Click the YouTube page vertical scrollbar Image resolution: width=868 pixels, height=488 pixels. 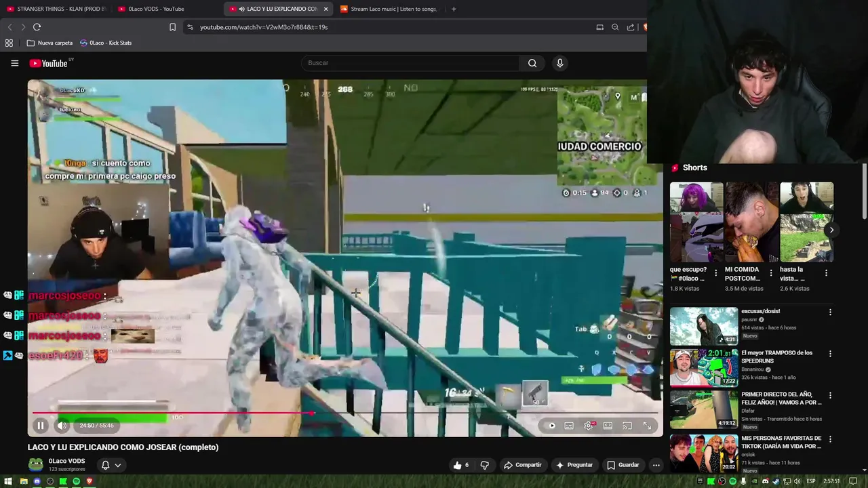(x=864, y=192)
